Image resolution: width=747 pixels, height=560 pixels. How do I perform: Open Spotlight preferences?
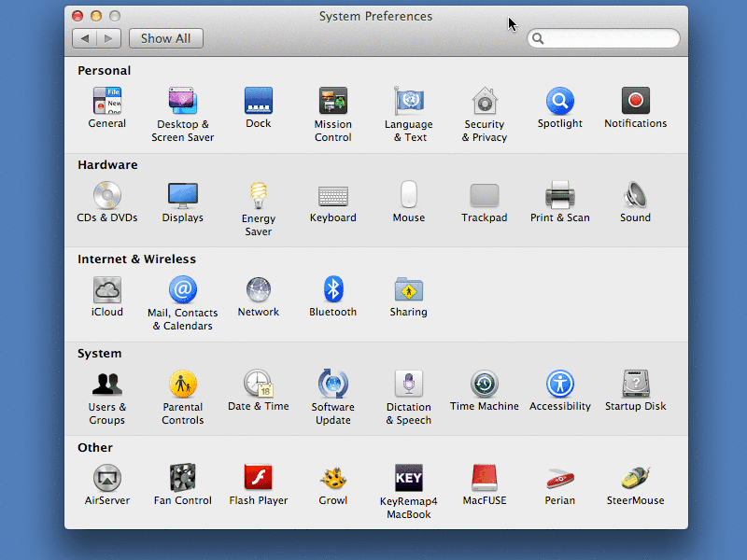(x=560, y=102)
